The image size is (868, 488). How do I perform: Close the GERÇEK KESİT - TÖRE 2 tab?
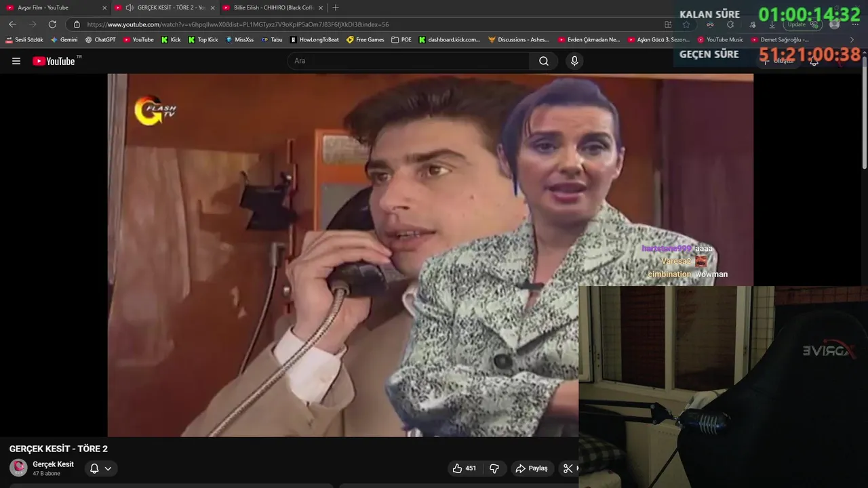click(212, 7)
